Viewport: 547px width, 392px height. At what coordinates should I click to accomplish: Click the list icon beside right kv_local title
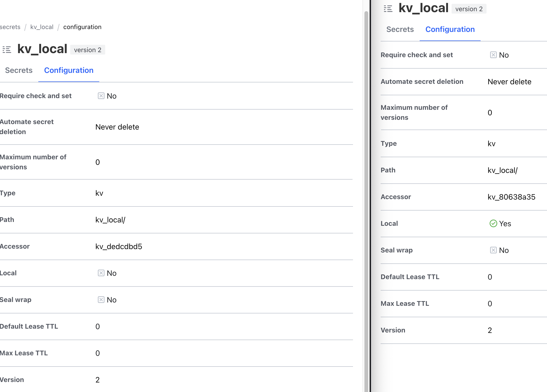pos(388,9)
